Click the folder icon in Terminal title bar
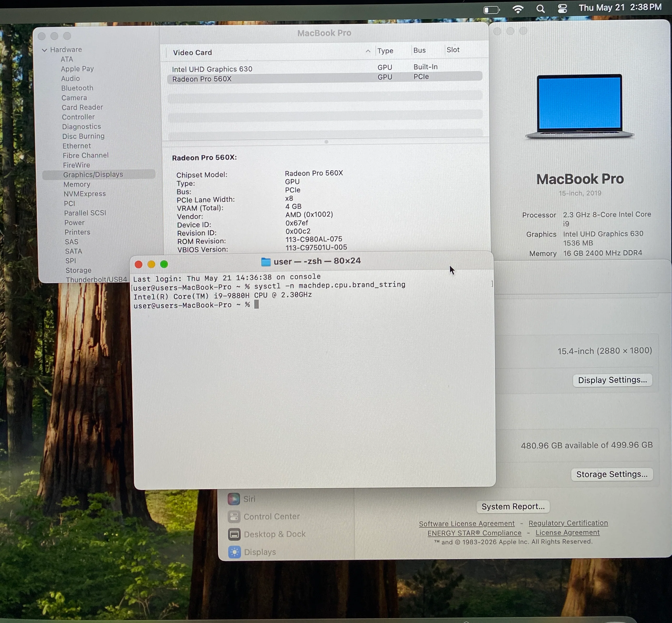This screenshot has height=623, width=672. [x=266, y=262]
